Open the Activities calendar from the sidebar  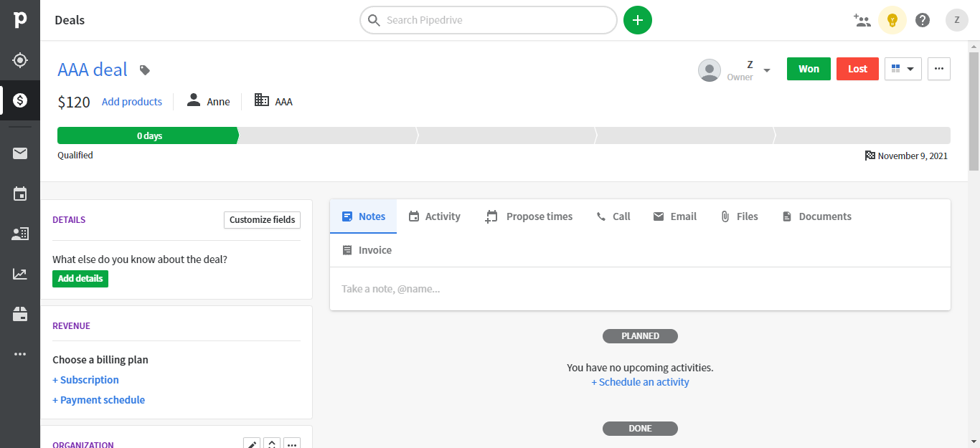coord(19,193)
